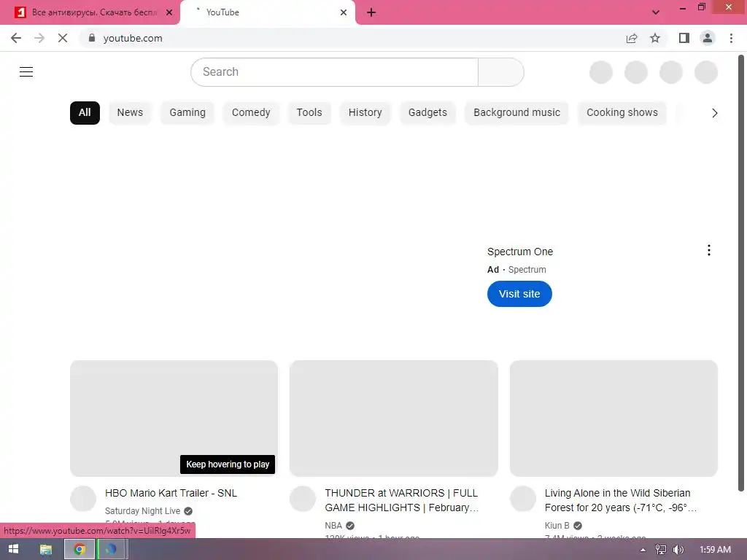
Task: Open NBA channel avatar
Action: [303, 499]
